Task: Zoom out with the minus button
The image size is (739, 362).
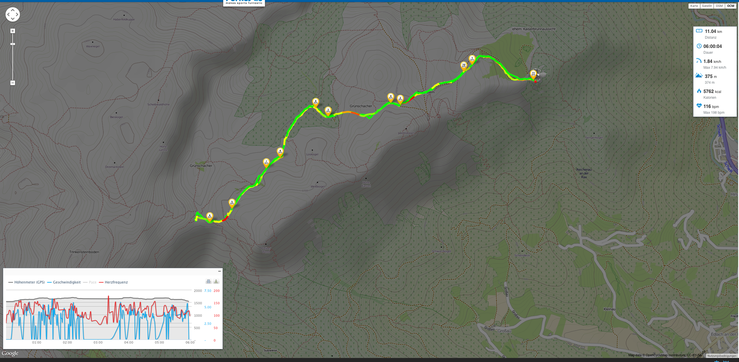Action: (13, 82)
